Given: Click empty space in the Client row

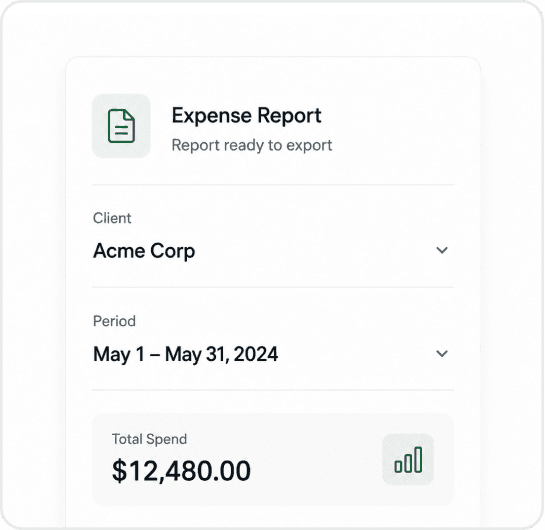Looking at the screenshot, I should pyautogui.click(x=313, y=250).
